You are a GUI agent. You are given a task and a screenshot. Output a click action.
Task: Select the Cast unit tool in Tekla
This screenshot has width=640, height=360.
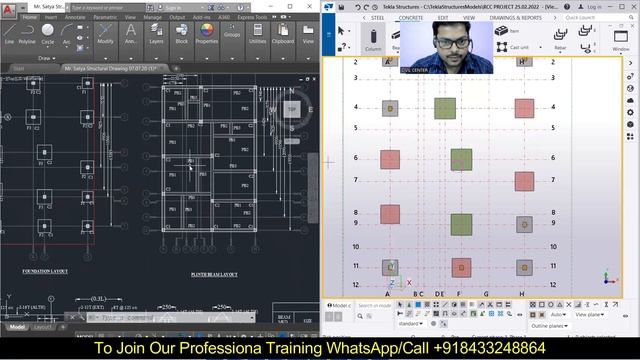coord(513,47)
